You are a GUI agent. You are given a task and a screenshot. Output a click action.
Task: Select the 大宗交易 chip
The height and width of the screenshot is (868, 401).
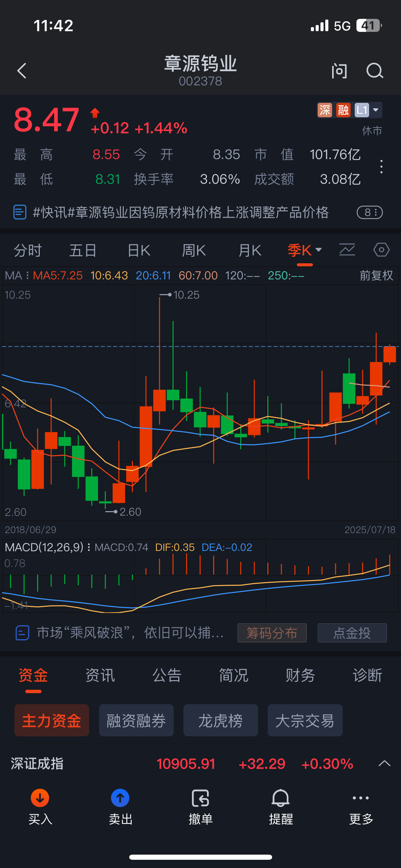(x=305, y=720)
